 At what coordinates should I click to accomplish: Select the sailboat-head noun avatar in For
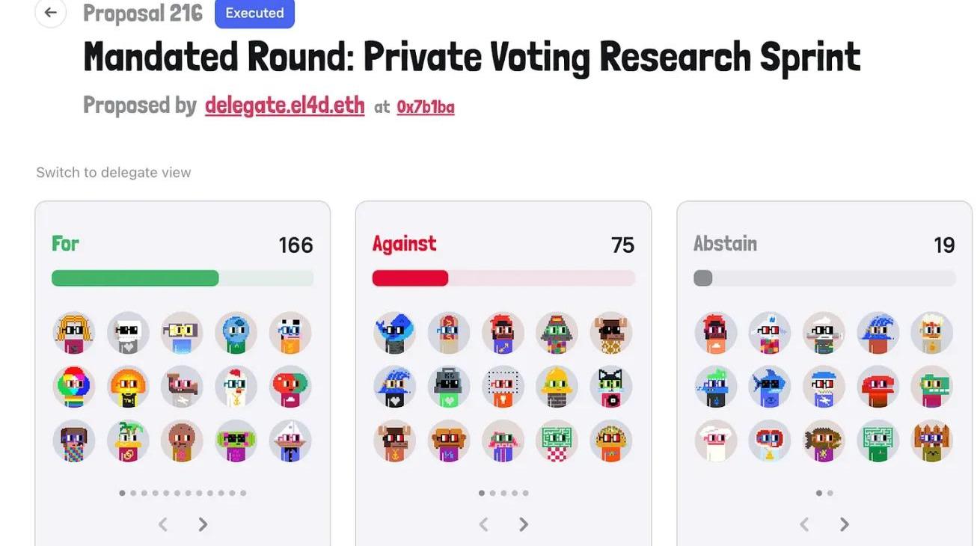290,441
